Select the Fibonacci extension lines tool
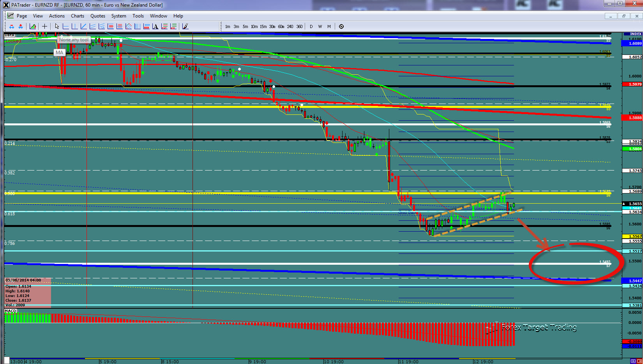 (x=119, y=26)
